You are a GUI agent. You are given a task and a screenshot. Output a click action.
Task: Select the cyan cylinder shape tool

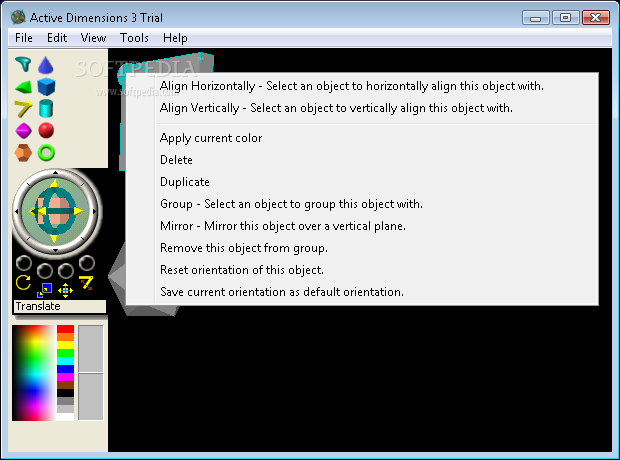click(46, 108)
